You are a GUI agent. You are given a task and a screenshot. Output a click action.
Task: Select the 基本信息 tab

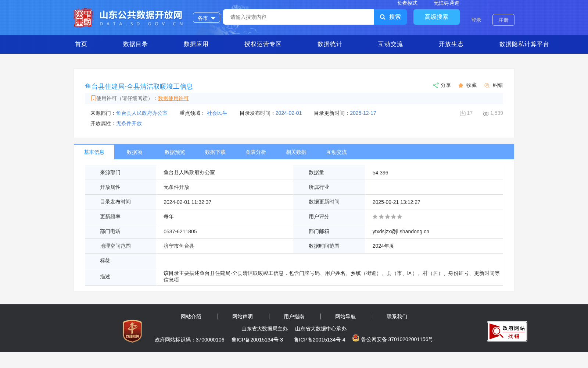[94, 152]
